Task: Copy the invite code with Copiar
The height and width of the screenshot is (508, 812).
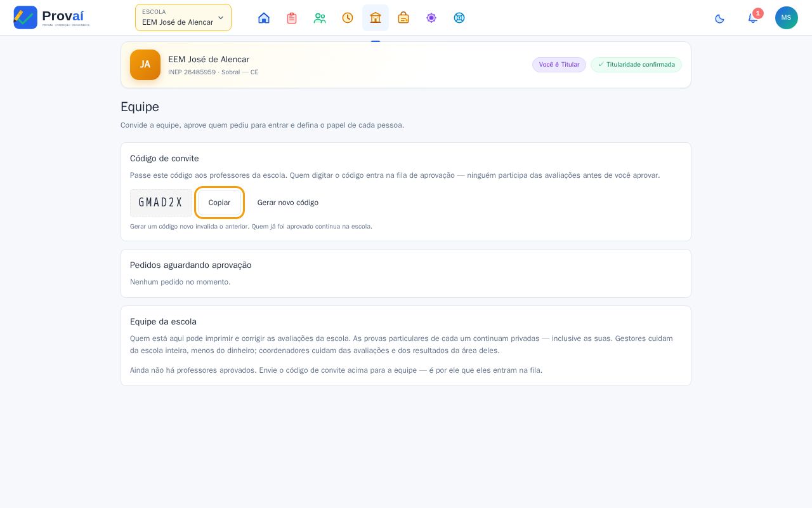Action: pos(219,203)
